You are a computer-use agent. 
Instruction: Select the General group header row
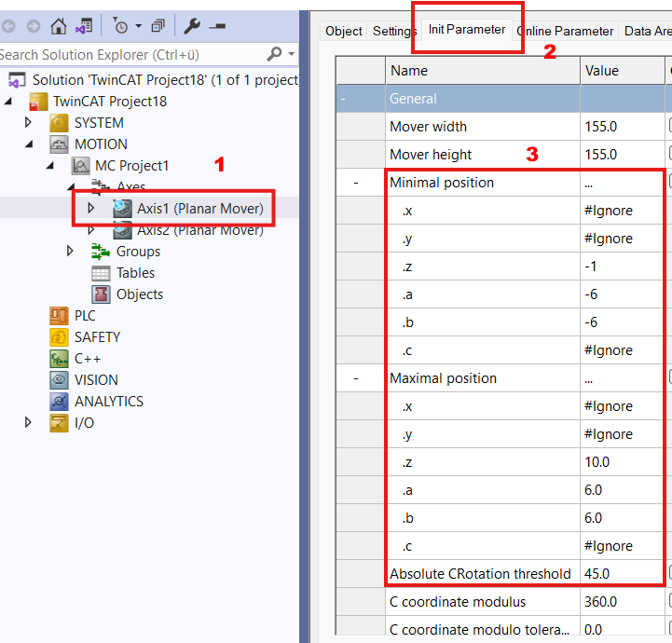504,99
